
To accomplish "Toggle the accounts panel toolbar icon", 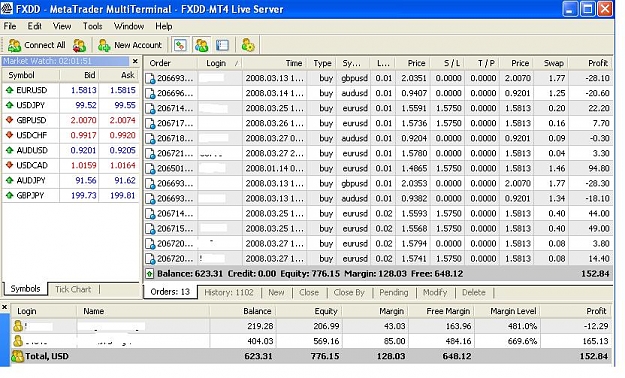I will tap(201, 45).
